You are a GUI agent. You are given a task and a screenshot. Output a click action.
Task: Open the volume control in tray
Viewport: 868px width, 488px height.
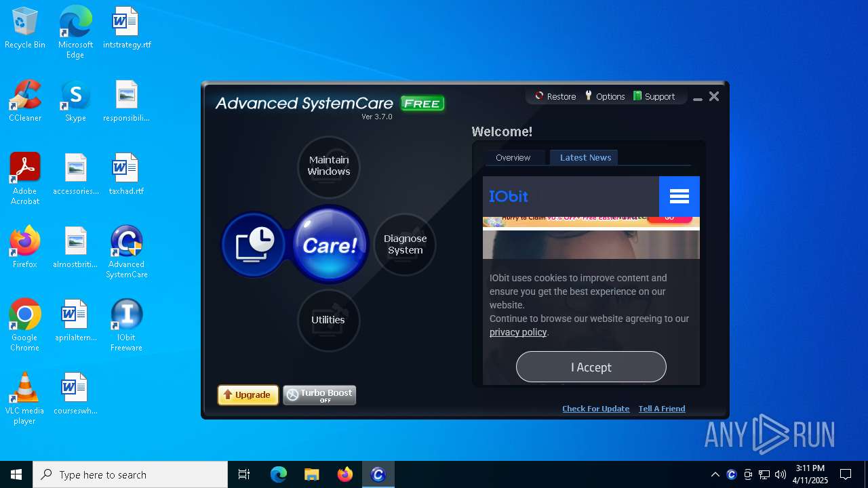[781, 474]
